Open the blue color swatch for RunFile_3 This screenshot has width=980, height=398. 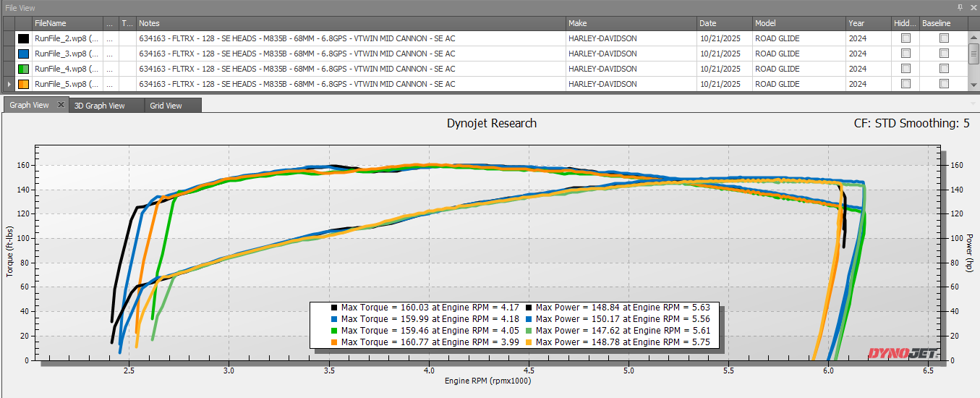pyautogui.click(x=24, y=54)
